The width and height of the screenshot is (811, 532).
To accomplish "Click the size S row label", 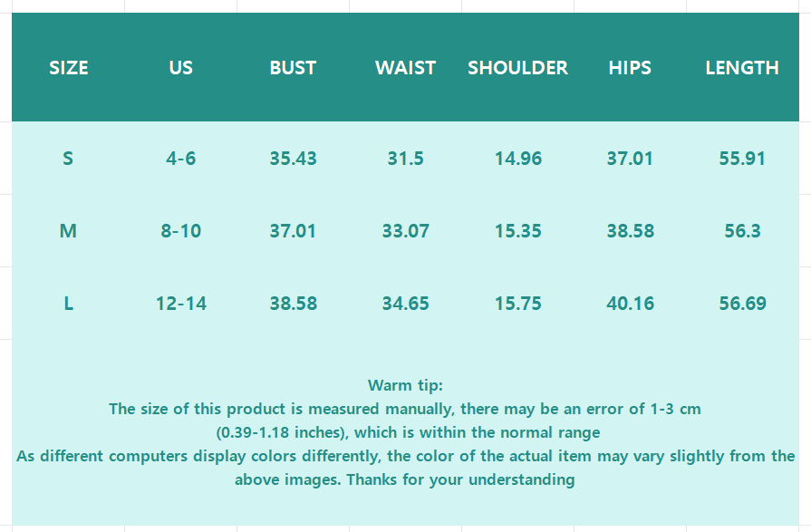I will 68,159.
